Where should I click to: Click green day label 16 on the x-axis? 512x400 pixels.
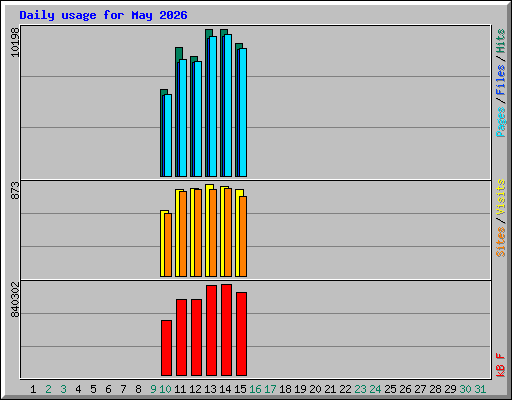(x=255, y=389)
